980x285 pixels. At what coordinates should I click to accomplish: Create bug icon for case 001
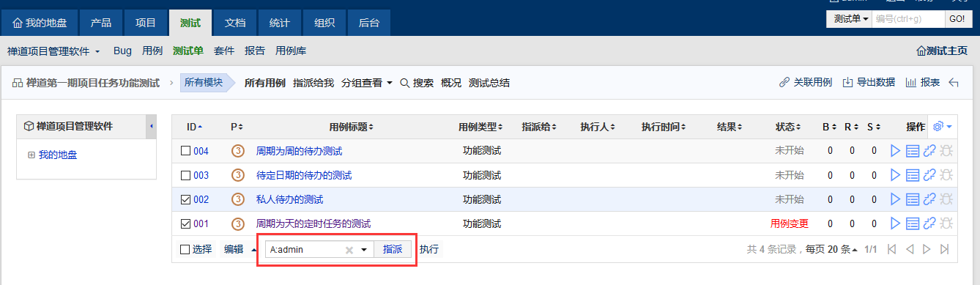(946, 223)
